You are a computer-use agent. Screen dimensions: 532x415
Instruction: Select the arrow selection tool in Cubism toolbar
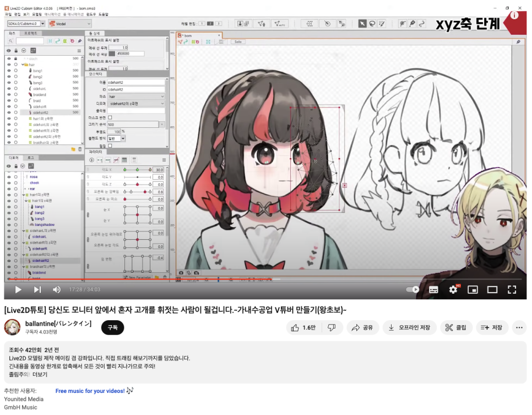pyautogui.click(x=362, y=24)
